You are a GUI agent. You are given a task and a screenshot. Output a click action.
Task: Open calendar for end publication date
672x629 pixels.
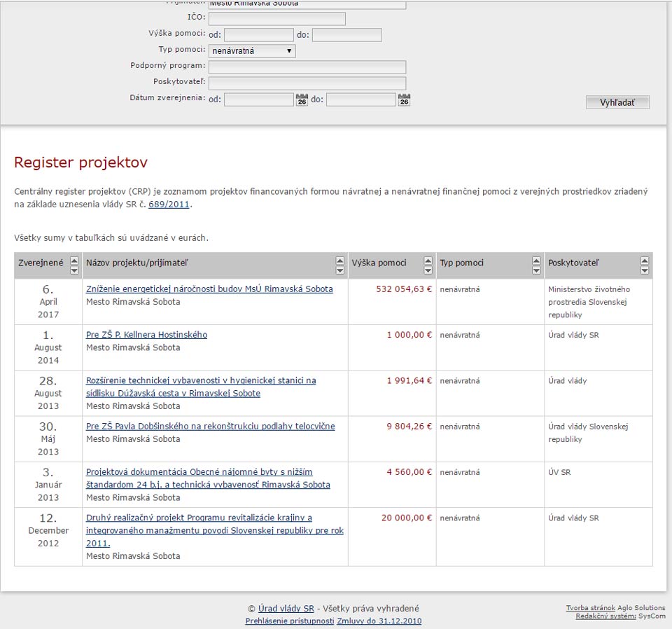404,100
